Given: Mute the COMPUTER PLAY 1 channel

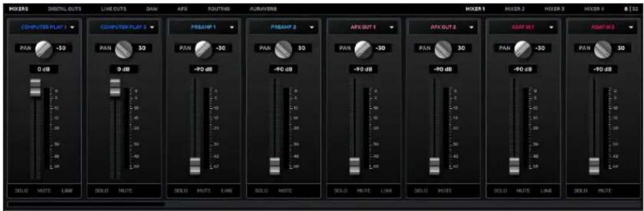Looking at the screenshot, I should [44, 190].
